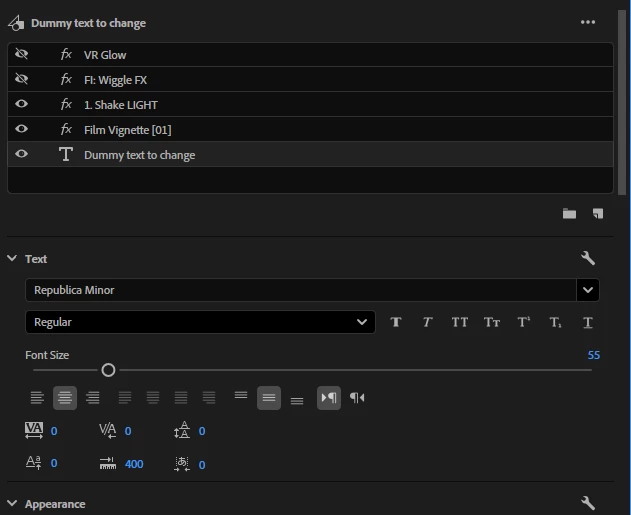The image size is (631, 515).
Task: Right align the text
Action: coord(93,398)
